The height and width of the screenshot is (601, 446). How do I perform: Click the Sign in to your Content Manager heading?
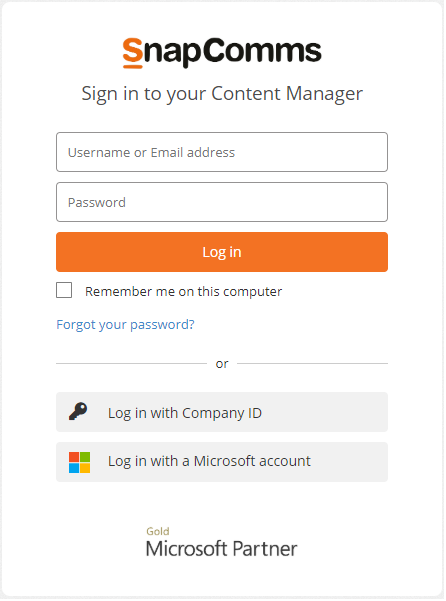pyautogui.click(x=222, y=94)
